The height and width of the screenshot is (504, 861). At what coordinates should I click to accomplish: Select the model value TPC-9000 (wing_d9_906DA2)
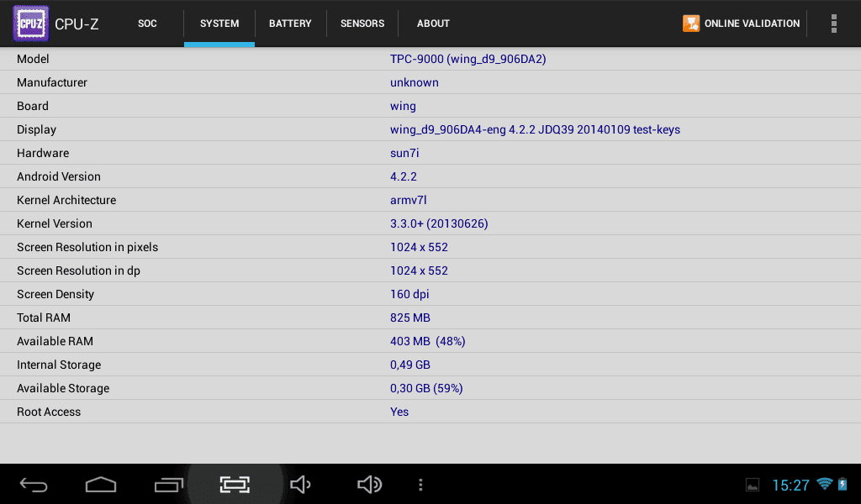pos(467,60)
